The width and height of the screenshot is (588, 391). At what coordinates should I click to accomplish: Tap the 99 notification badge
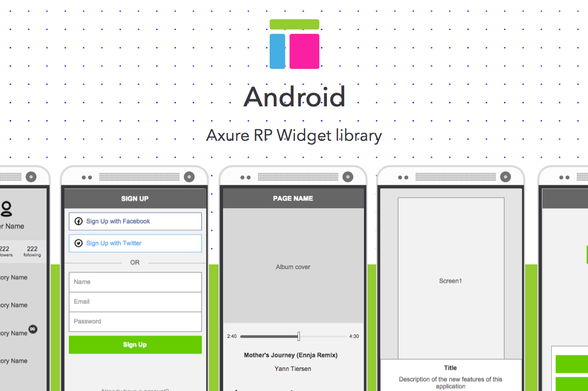pyautogui.click(x=33, y=329)
